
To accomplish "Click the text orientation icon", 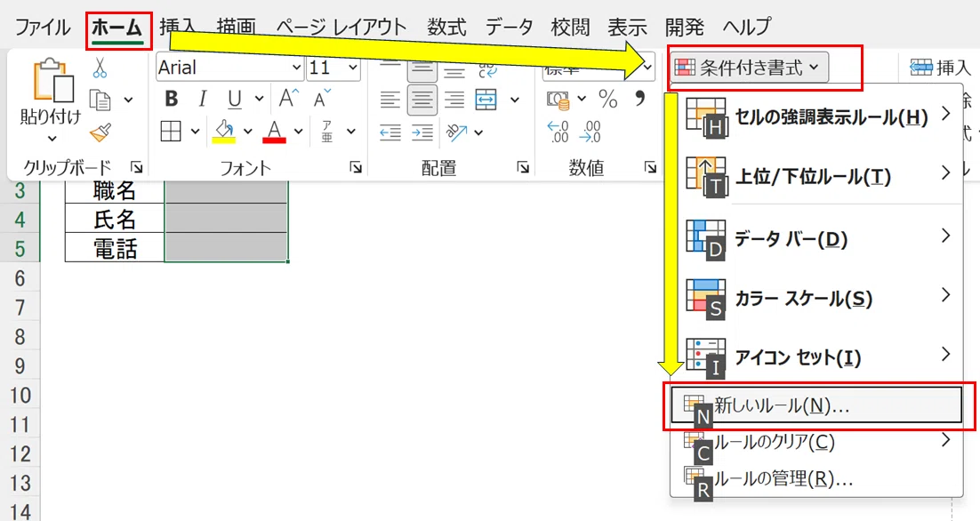I will click(x=456, y=132).
